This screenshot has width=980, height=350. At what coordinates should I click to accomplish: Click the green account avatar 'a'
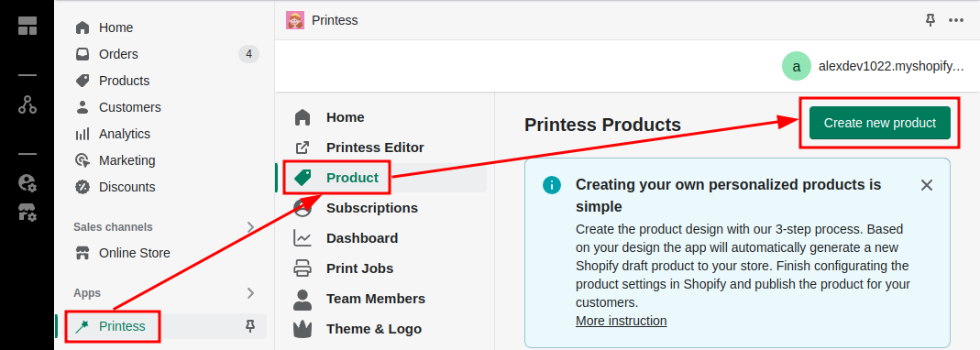796,66
